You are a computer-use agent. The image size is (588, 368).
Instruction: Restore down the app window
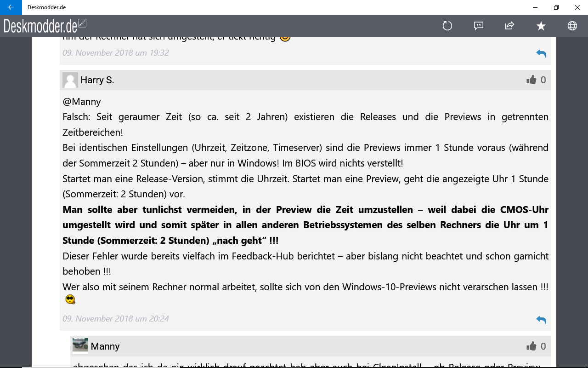point(556,7)
